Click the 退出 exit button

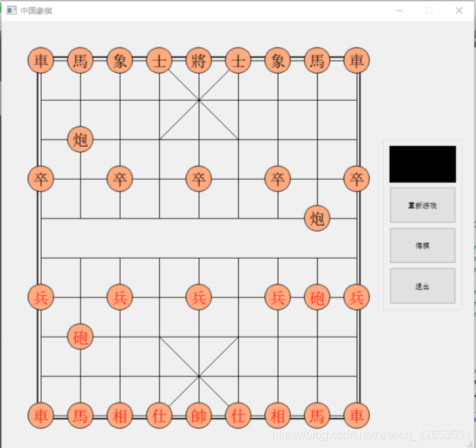point(423,286)
